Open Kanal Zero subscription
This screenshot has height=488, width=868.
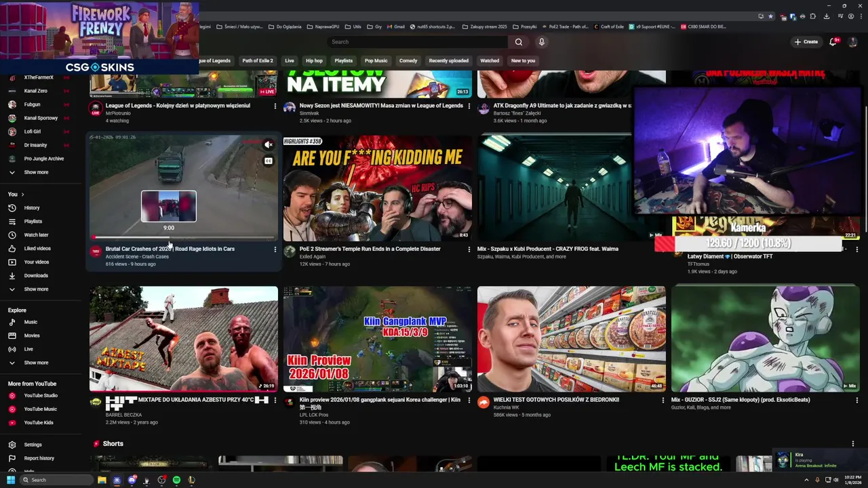(x=35, y=91)
